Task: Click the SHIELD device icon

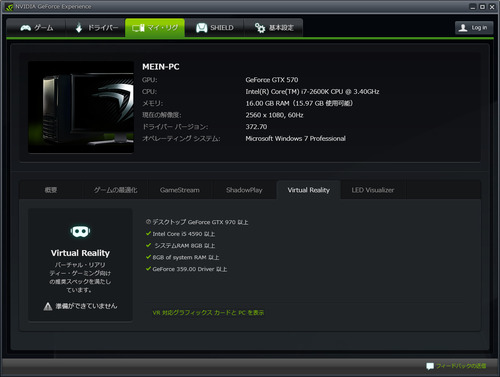Action: [x=202, y=28]
